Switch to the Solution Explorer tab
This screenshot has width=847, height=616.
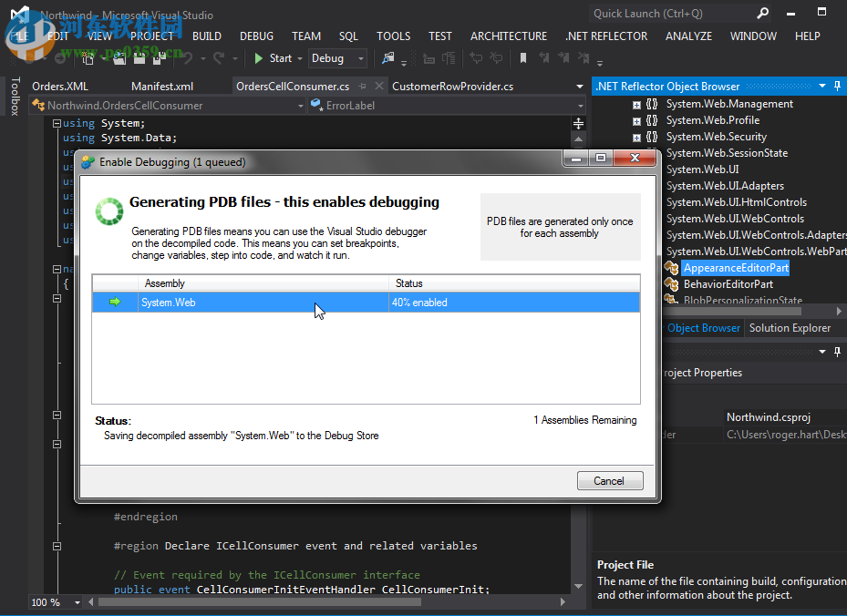tap(790, 327)
